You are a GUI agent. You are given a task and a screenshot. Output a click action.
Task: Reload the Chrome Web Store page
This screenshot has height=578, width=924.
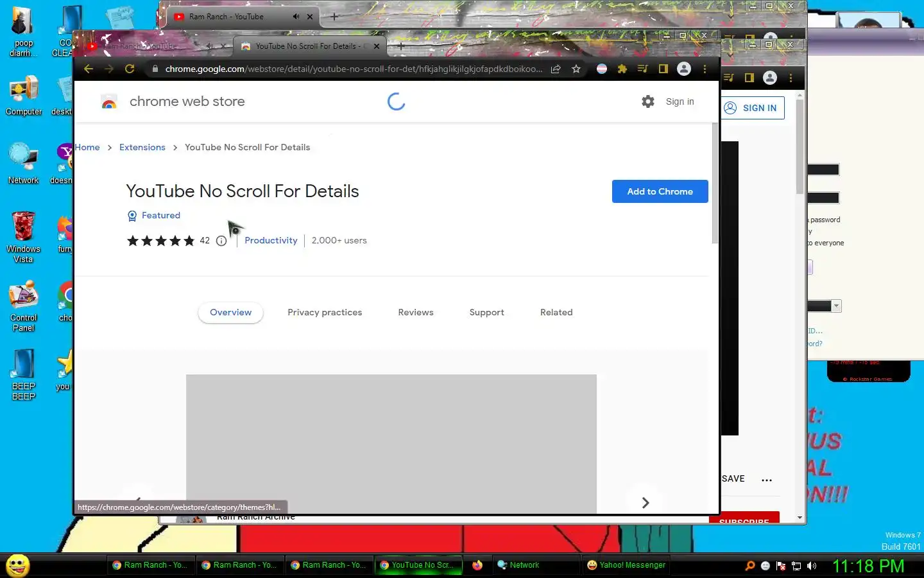[130, 69]
